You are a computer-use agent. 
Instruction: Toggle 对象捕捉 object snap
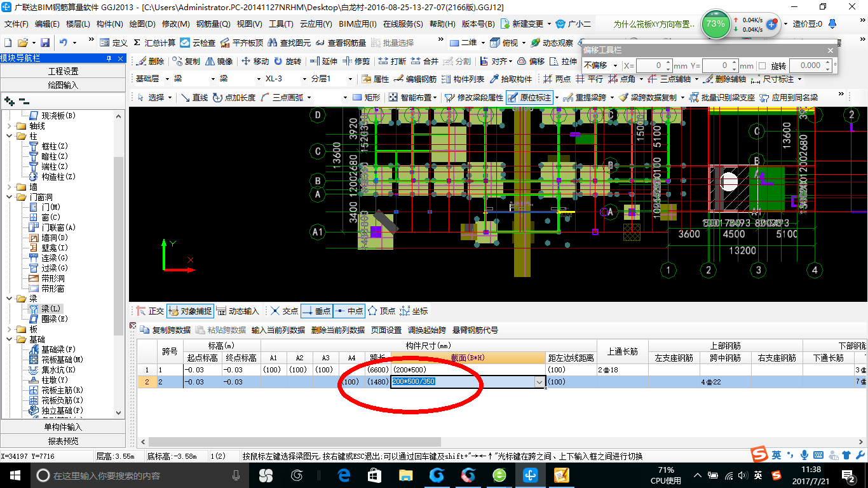pos(190,311)
